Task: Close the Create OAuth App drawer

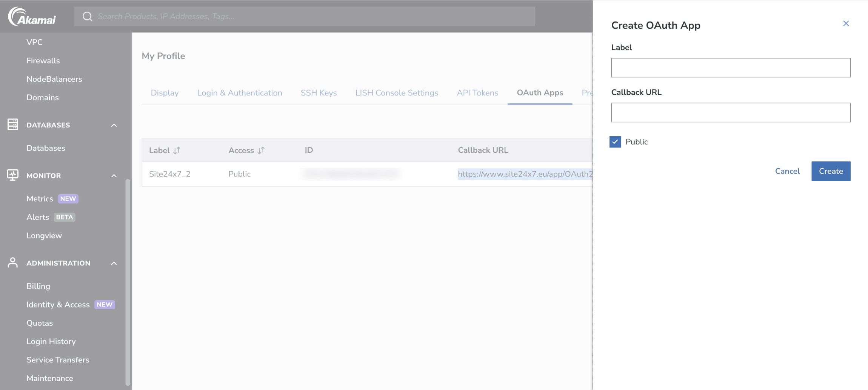Action: coord(846,23)
